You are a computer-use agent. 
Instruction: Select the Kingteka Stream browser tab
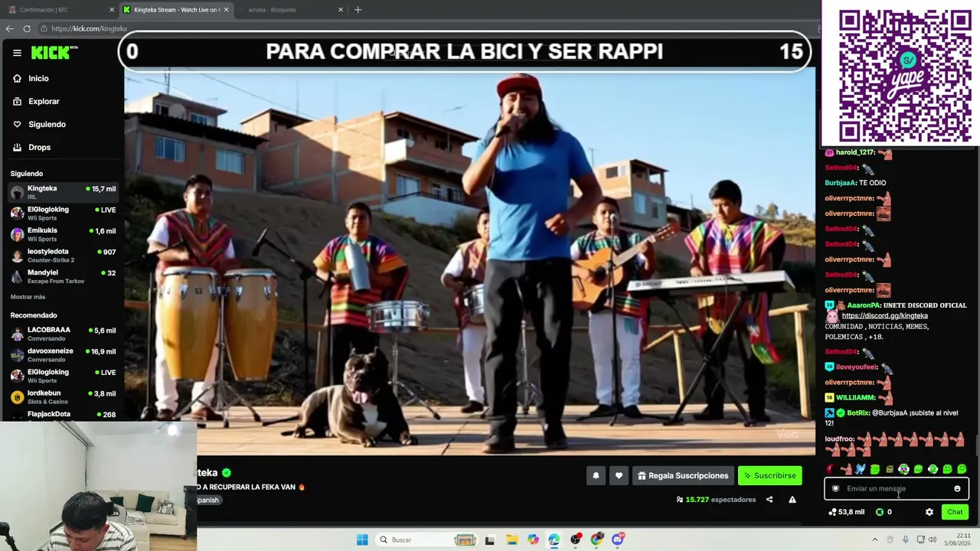click(x=176, y=10)
